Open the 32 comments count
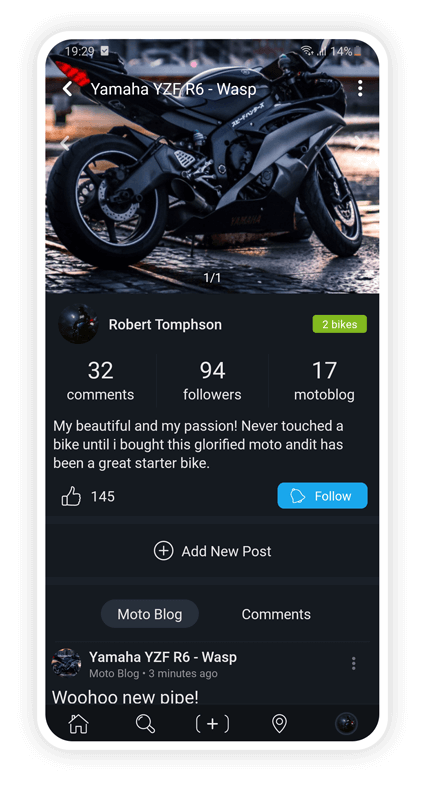 click(x=101, y=381)
